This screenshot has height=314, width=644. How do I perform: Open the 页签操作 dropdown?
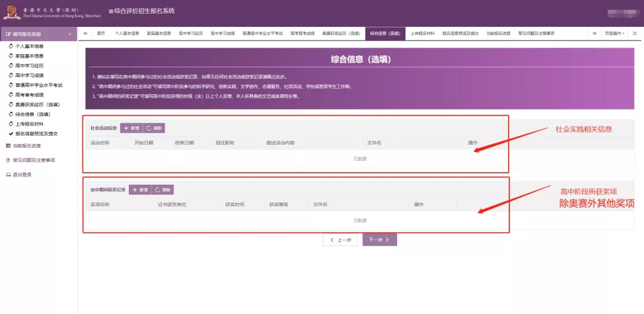pyautogui.click(x=614, y=33)
